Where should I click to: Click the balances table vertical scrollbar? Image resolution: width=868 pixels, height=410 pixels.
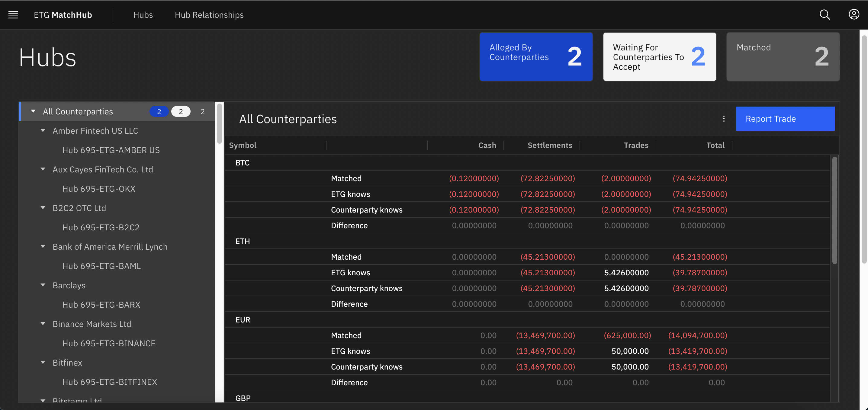(x=834, y=210)
